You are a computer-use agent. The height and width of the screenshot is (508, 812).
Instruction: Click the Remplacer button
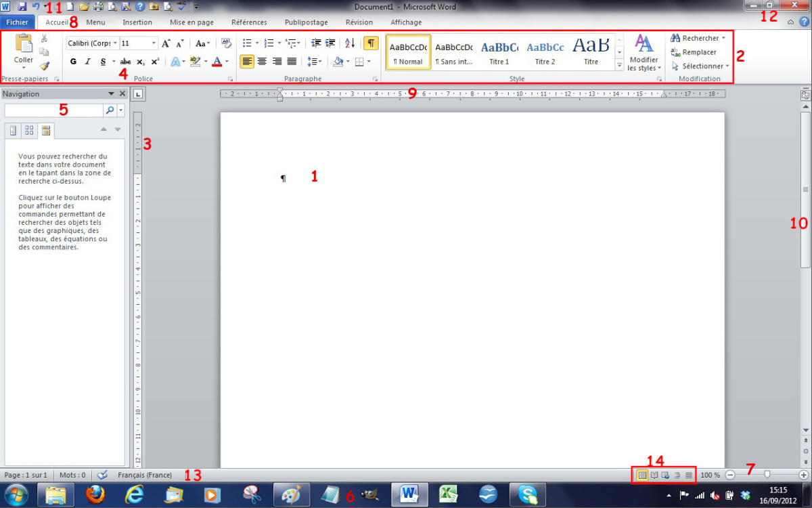pos(694,52)
